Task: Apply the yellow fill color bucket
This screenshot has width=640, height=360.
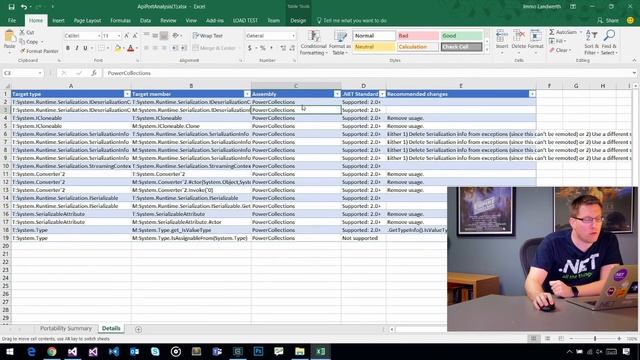Action: 118,48
